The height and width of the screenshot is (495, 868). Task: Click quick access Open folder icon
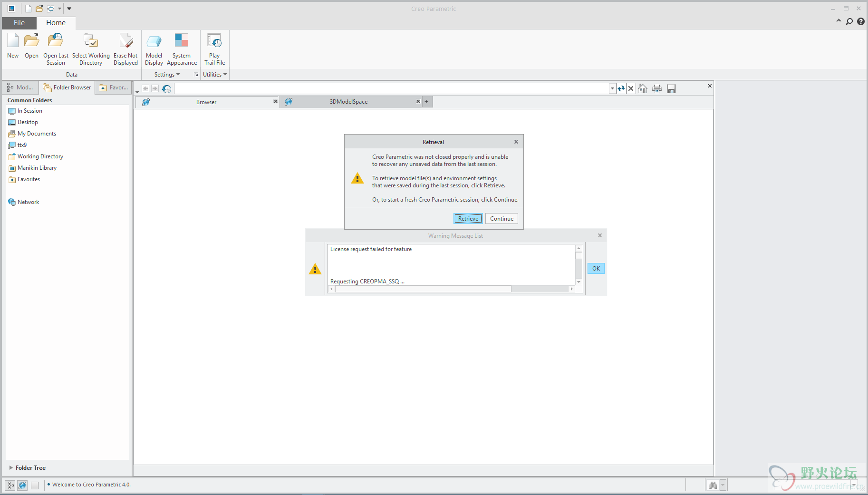pos(39,9)
